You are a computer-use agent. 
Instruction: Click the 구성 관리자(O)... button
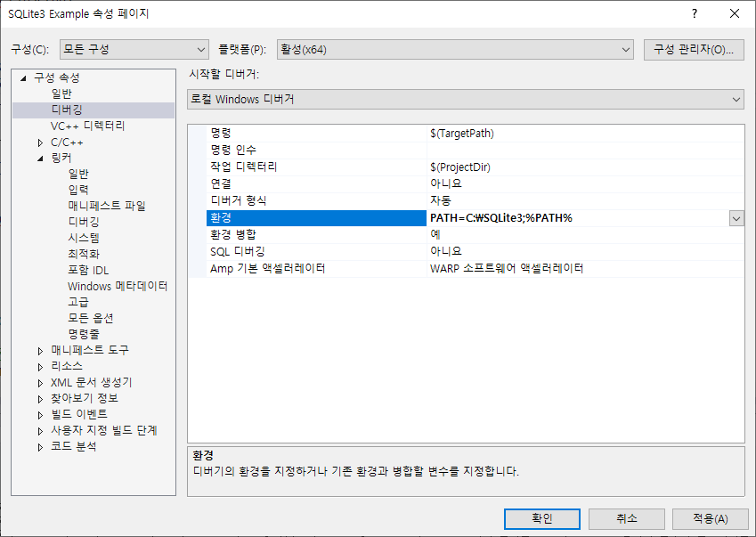coord(694,50)
